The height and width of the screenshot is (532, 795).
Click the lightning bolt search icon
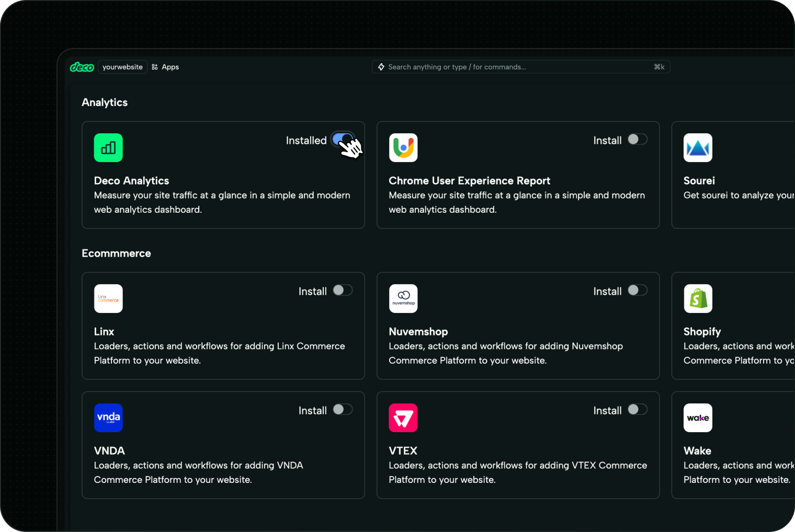pos(381,67)
